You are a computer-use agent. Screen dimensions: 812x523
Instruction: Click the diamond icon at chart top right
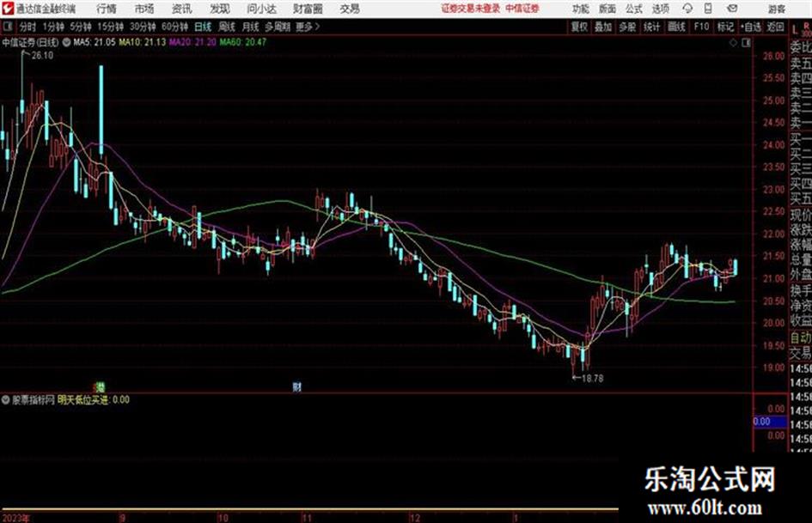(733, 43)
